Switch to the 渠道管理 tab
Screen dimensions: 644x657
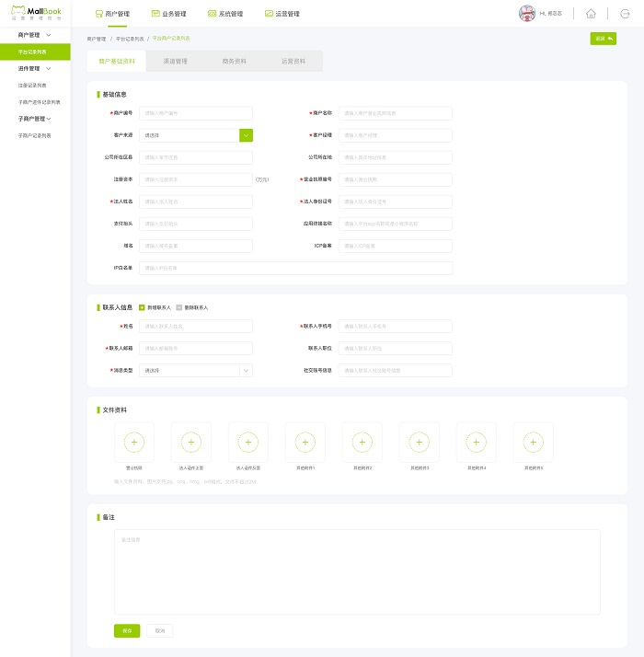tap(175, 62)
